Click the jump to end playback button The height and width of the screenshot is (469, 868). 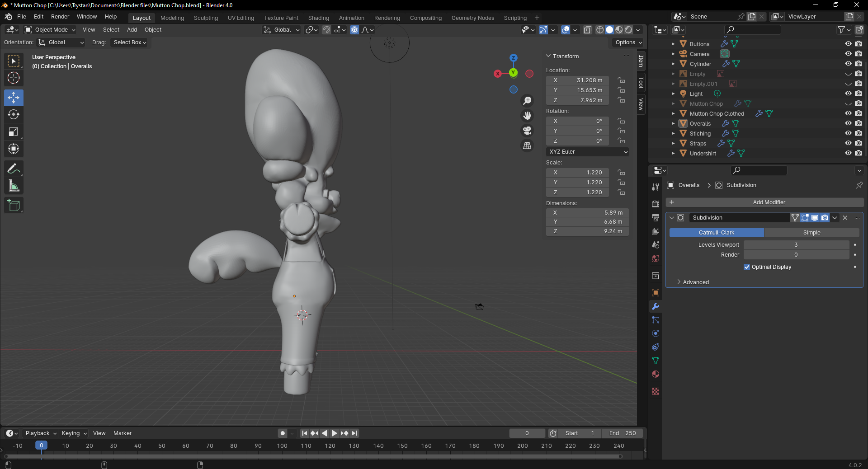(x=355, y=433)
